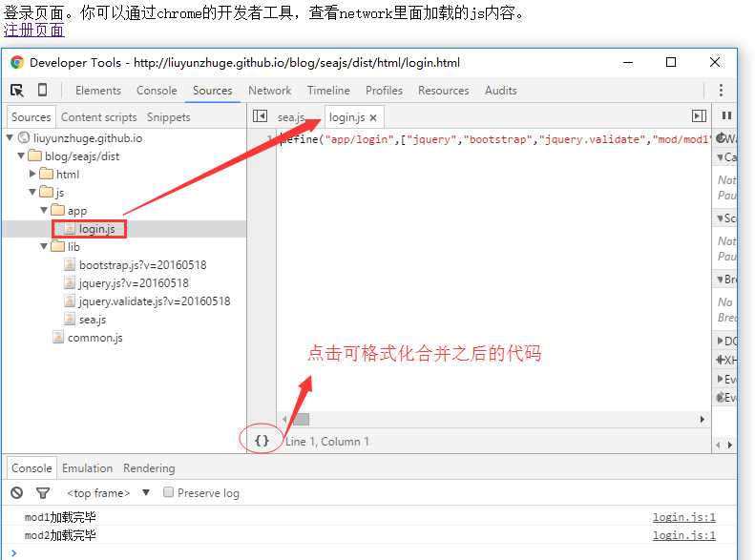
Task: Click the mod1加载完毕 console message
Action: coord(60,517)
